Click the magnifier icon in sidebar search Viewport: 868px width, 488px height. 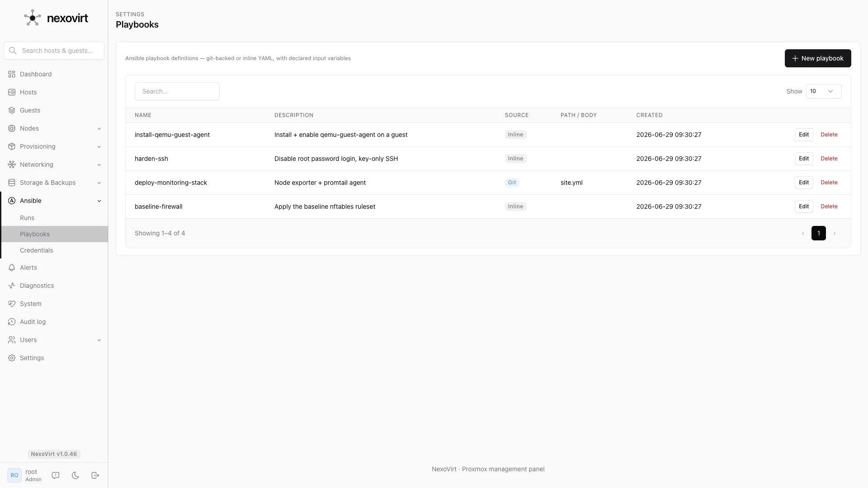13,51
